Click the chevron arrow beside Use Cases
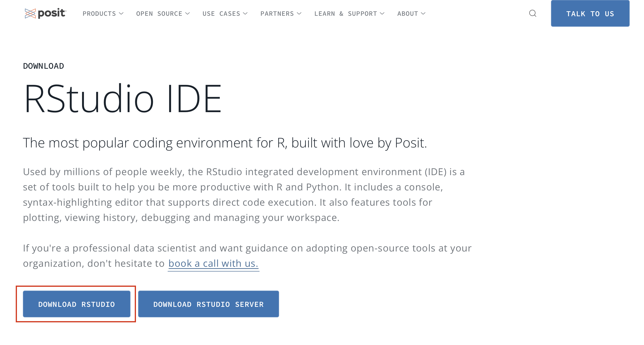 point(245,14)
